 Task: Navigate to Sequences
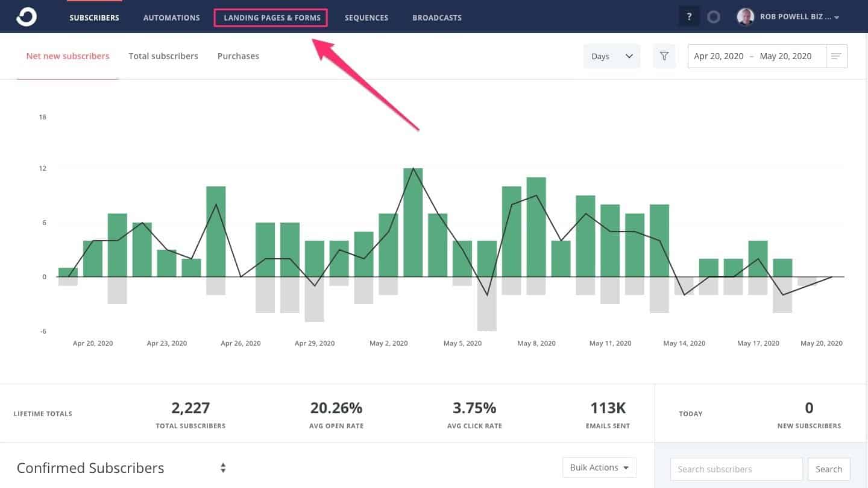coord(366,17)
